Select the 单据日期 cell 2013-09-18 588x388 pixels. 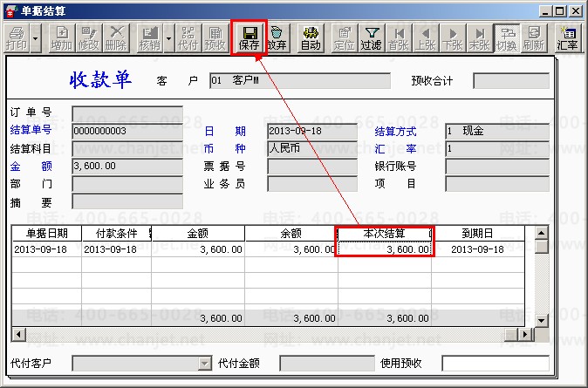(x=47, y=249)
